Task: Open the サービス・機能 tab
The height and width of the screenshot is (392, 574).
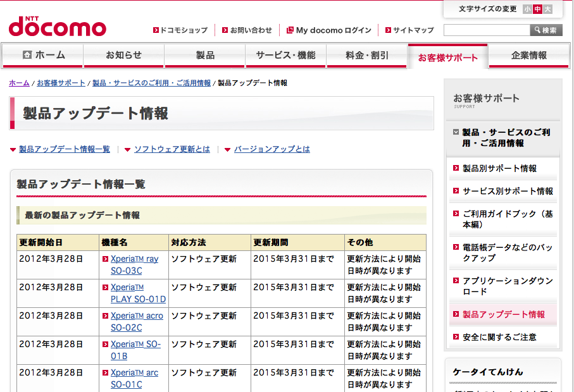Action: pos(285,56)
